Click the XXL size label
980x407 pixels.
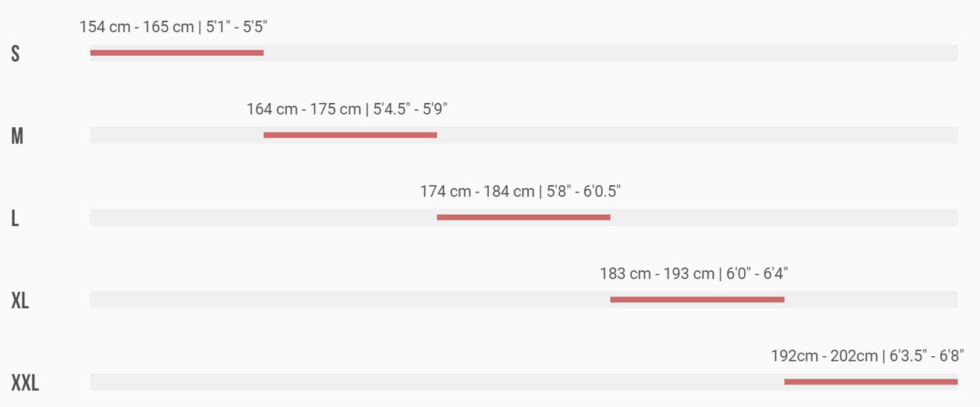coord(24,383)
